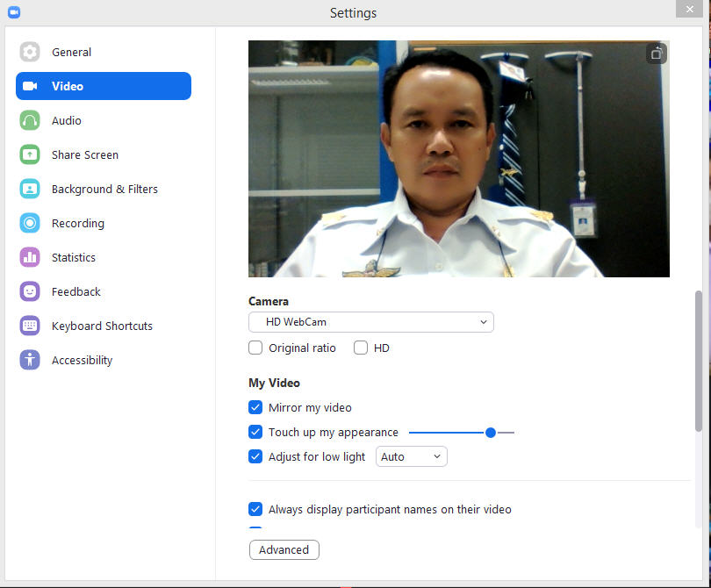
Task: Enable the HD checkbox
Action: (x=361, y=348)
